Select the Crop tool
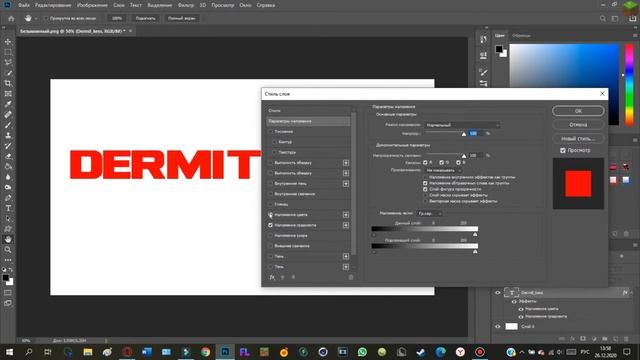Screen dimensions: 640x360 point(8,83)
